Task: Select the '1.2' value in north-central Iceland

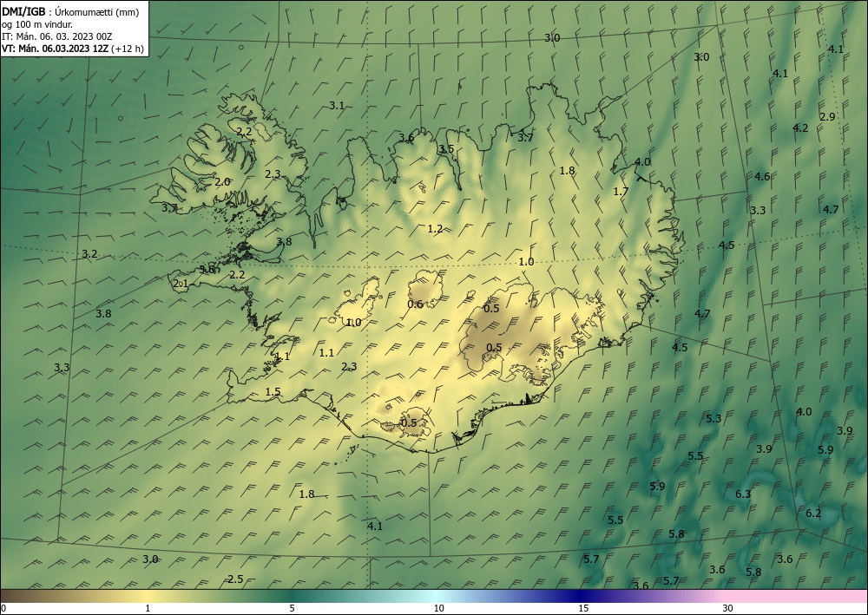Action: (435, 228)
